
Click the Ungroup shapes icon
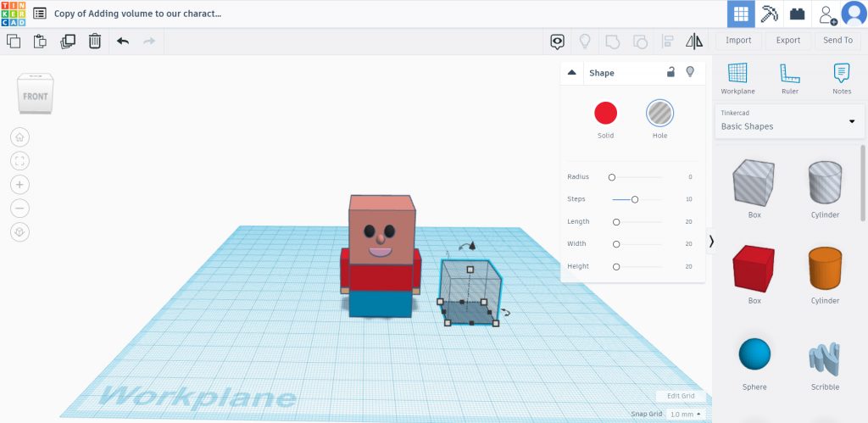pyautogui.click(x=640, y=42)
